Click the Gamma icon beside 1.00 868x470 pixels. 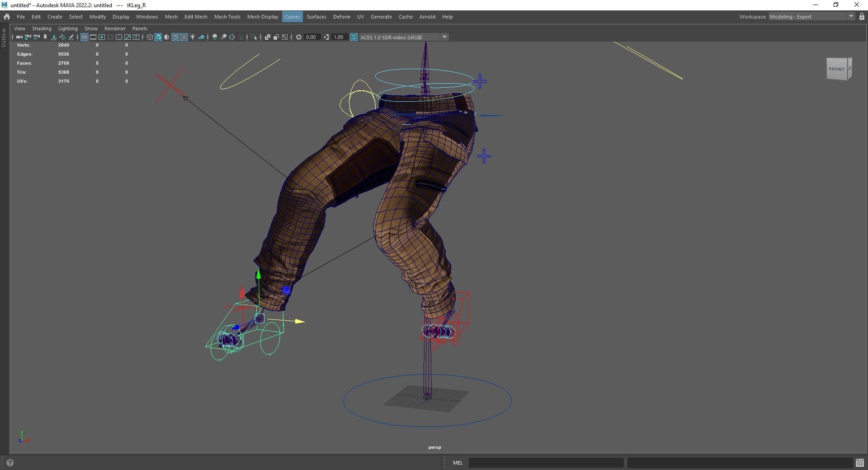coord(326,37)
